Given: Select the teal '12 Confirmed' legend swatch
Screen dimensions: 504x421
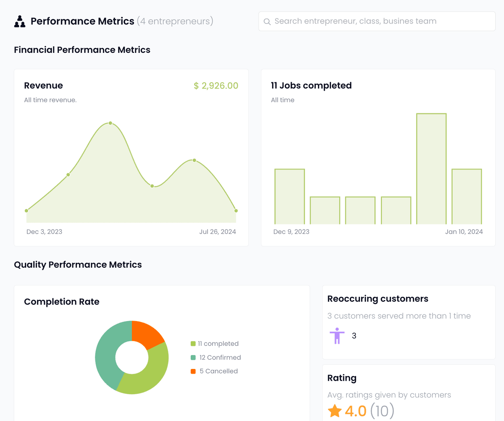Looking at the screenshot, I should 193,358.
